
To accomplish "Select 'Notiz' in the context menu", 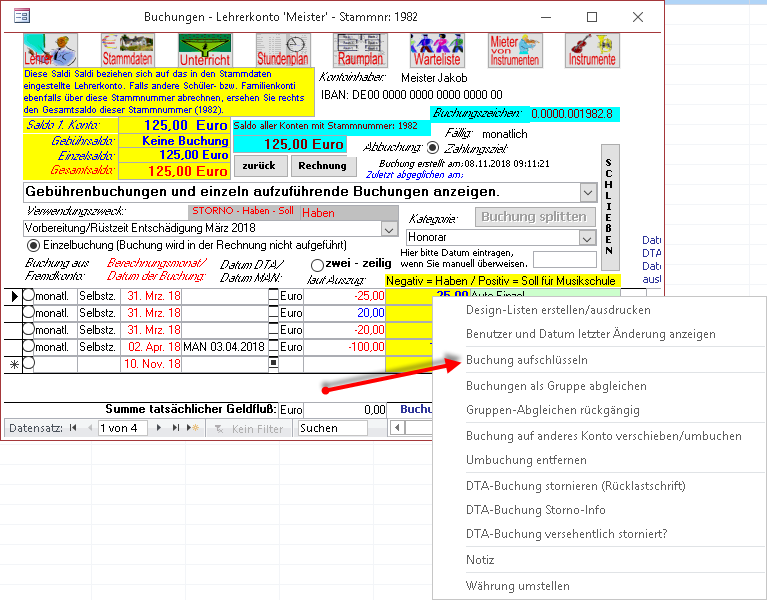I will coord(480,560).
